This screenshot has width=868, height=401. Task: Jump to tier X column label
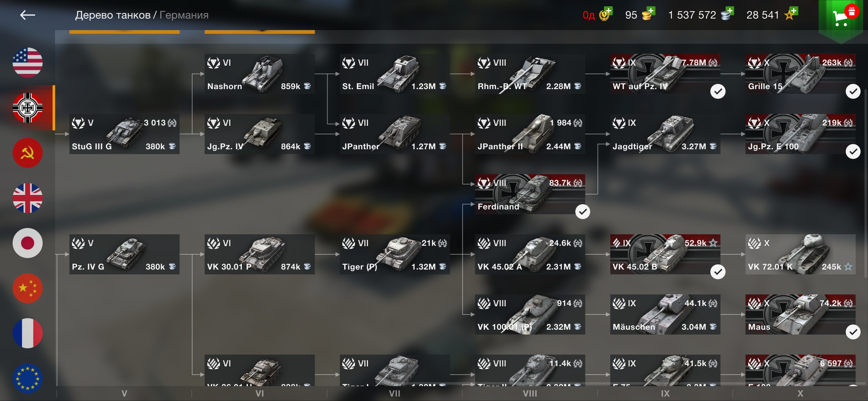(800, 394)
